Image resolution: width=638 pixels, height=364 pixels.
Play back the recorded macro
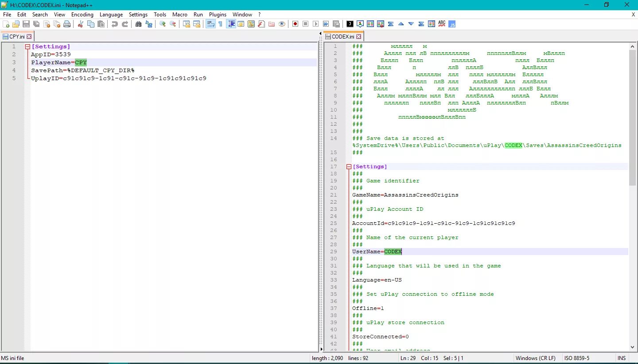[x=315, y=24]
